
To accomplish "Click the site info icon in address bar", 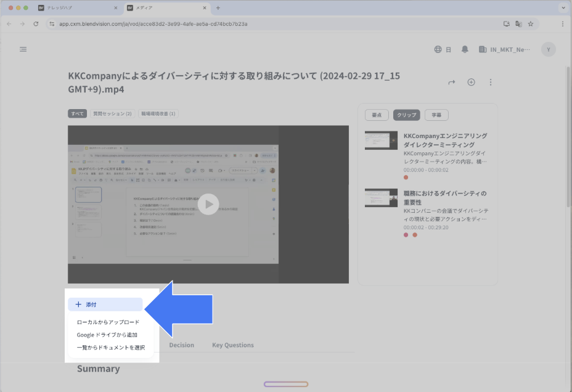I will pos(52,23).
